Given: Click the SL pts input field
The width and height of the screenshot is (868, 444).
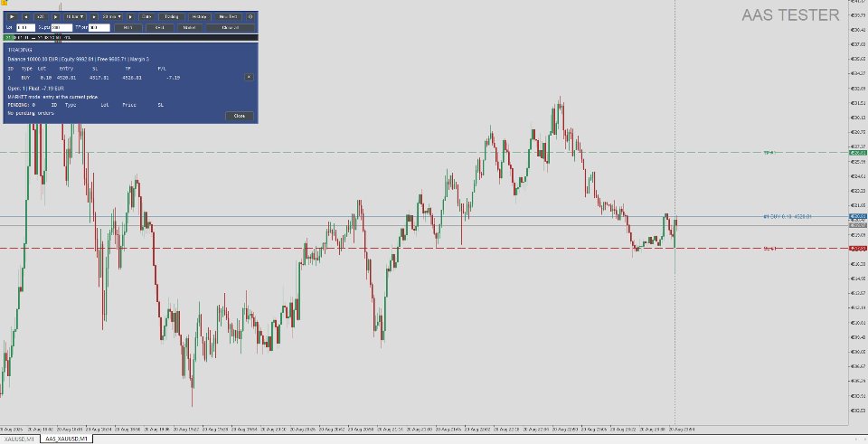Looking at the screenshot, I should click(x=61, y=28).
